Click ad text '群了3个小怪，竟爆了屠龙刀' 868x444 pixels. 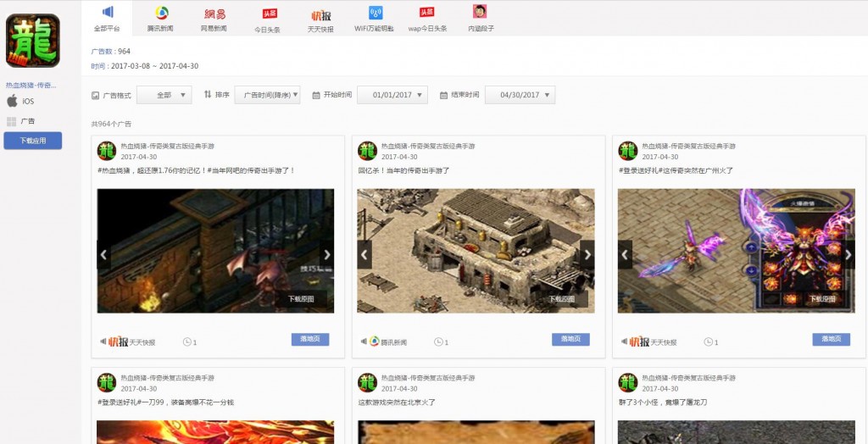pyautogui.click(x=663, y=402)
